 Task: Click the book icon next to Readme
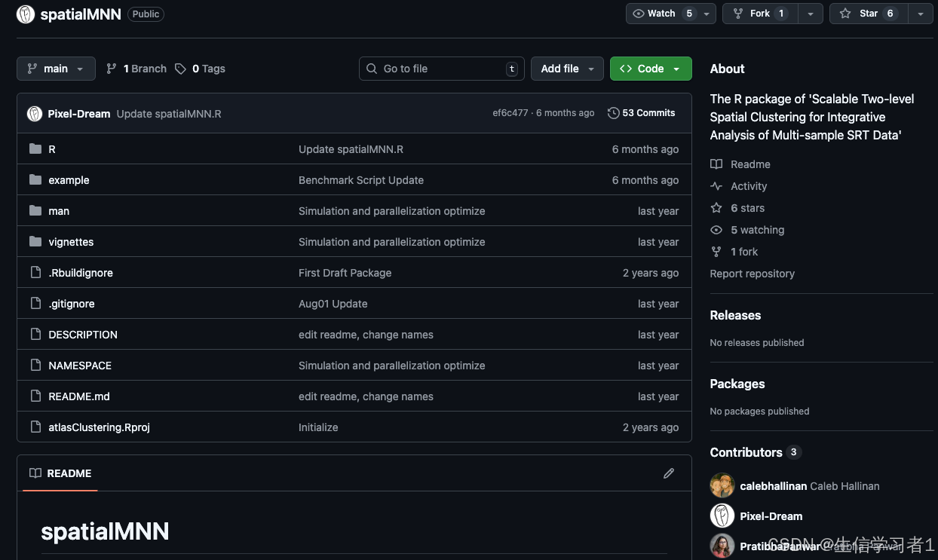tap(716, 164)
